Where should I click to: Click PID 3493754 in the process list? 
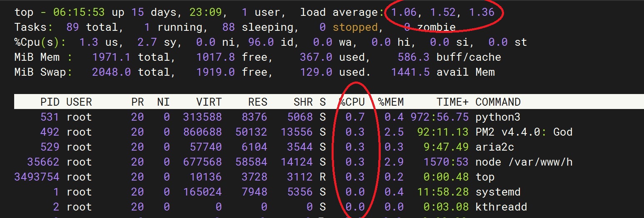tap(37, 177)
